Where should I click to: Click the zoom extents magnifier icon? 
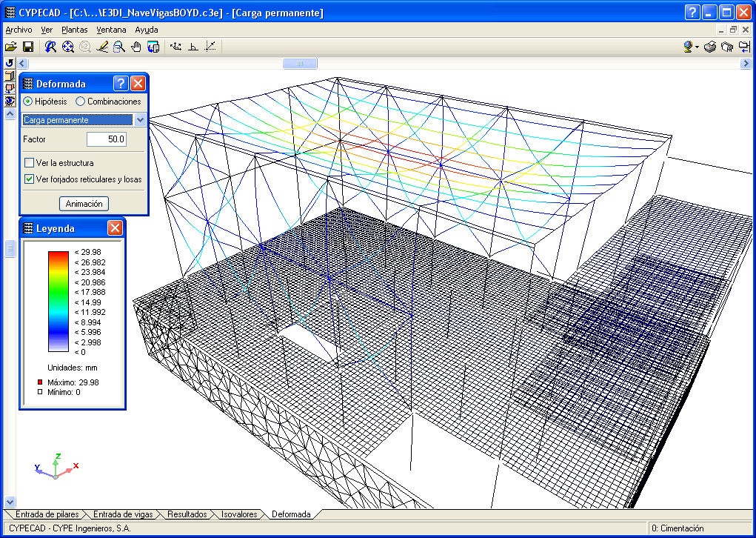pos(68,47)
